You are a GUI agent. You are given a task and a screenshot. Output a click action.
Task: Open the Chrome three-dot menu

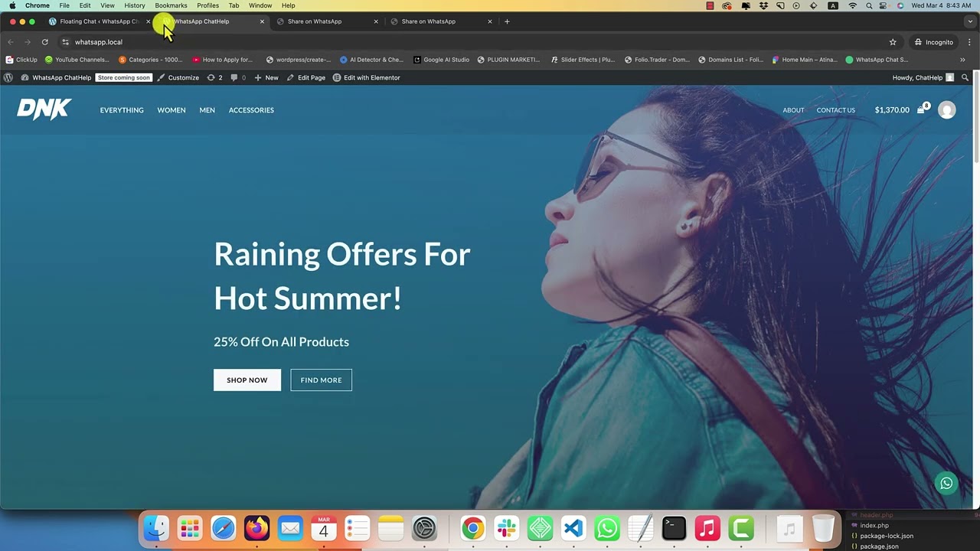pyautogui.click(x=969, y=42)
